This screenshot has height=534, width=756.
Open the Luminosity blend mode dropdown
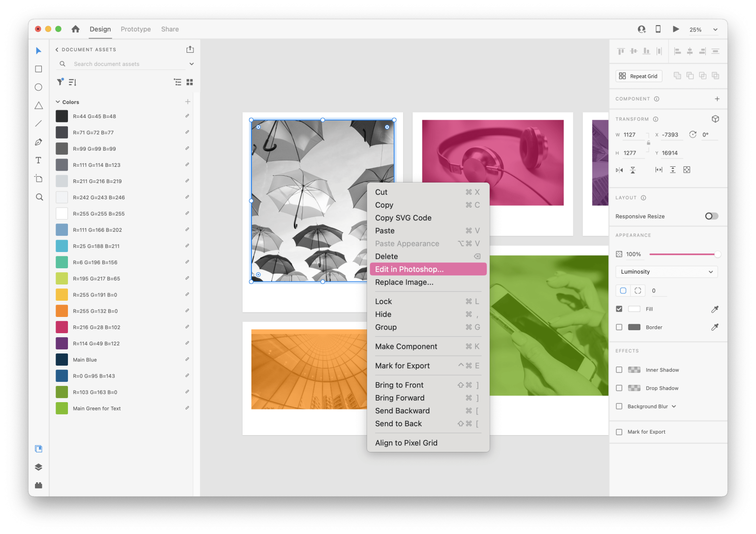666,271
